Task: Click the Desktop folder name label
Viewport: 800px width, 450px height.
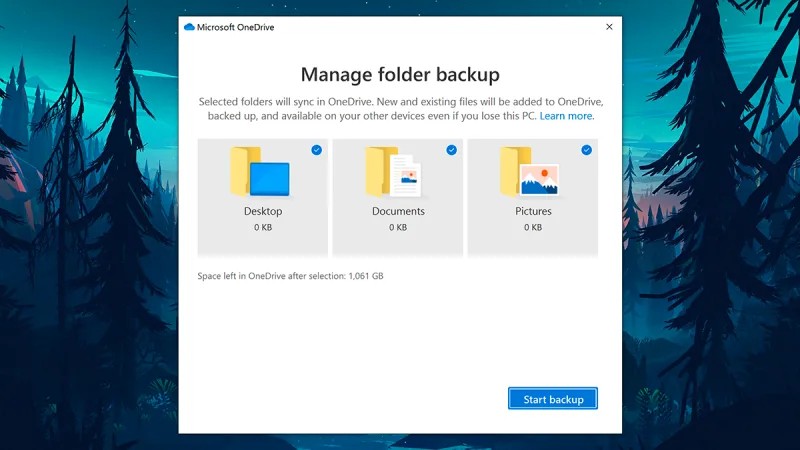Action: click(263, 211)
